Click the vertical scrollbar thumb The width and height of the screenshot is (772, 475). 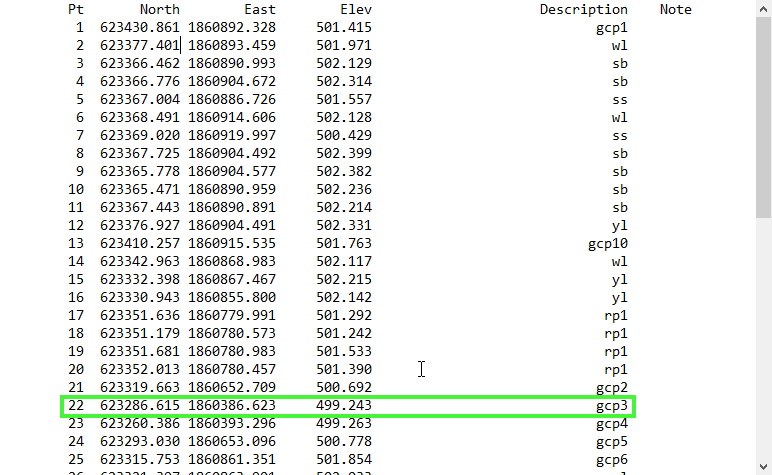click(763, 115)
